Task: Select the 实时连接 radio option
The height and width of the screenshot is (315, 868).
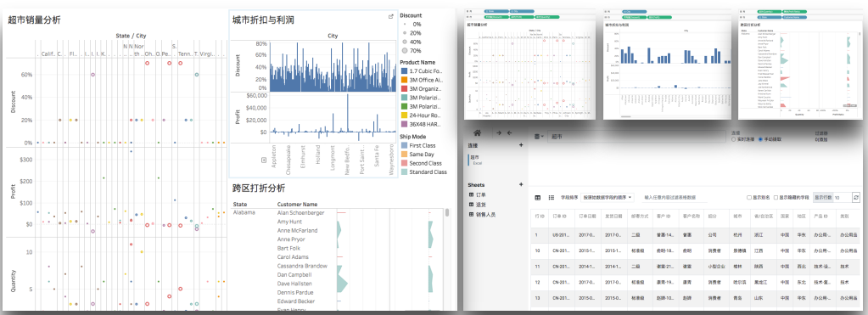Action: click(733, 139)
